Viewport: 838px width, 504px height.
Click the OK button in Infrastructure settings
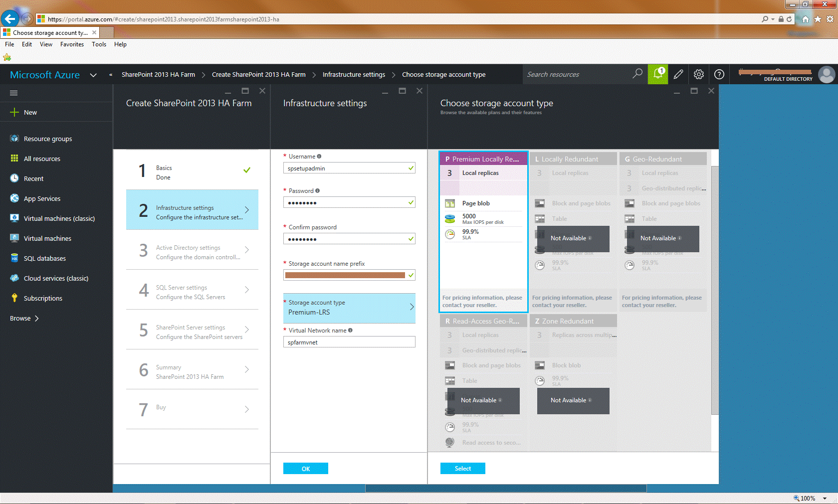(306, 468)
